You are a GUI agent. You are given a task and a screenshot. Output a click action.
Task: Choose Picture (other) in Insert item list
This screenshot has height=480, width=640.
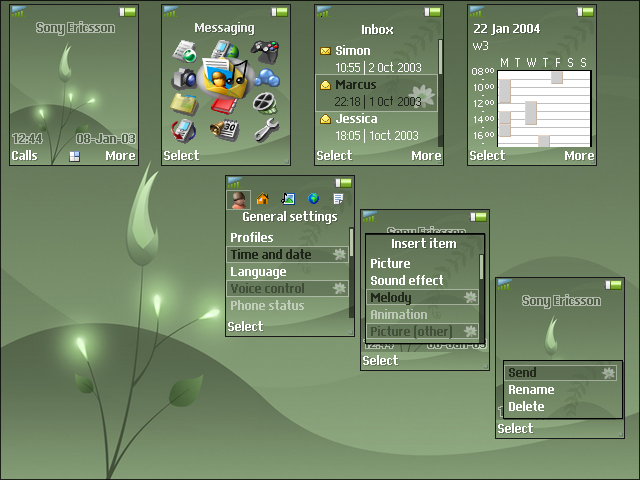pyautogui.click(x=422, y=331)
